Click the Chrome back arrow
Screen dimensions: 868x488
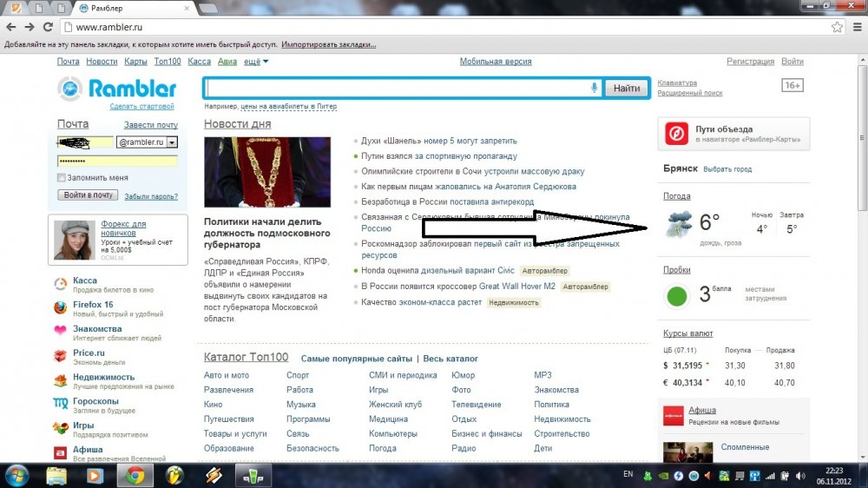11,27
